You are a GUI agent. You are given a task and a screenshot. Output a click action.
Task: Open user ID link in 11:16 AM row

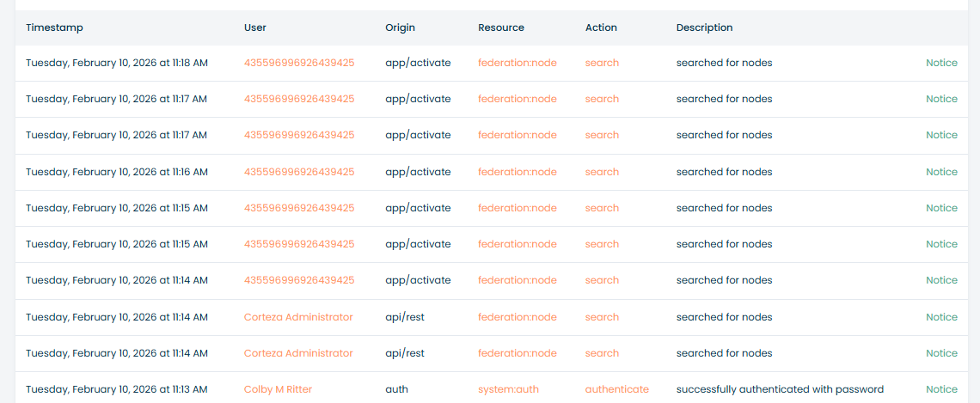point(299,172)
